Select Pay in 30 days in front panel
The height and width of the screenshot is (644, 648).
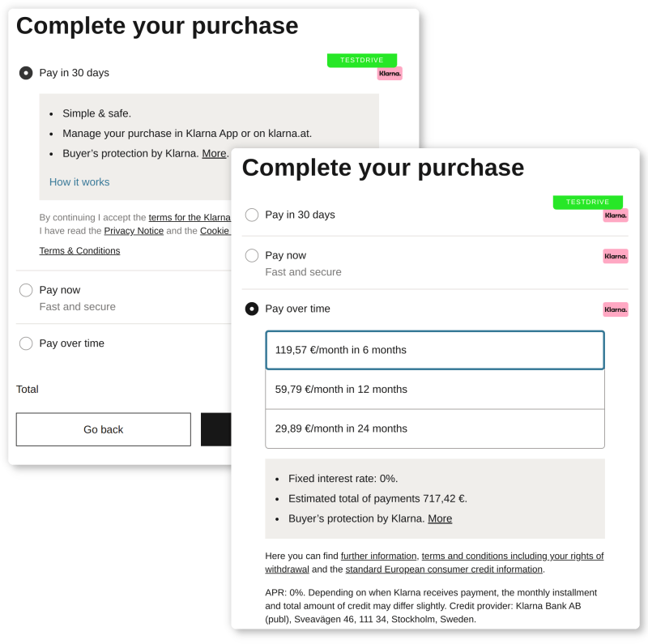252,215
